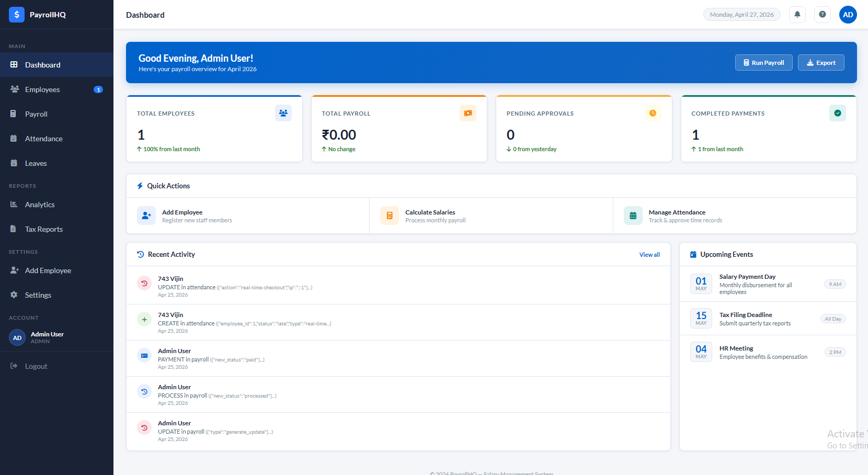Click the Manage Attendance calendar icon
This screenshot has height=475, width=868.
(633, 216)
